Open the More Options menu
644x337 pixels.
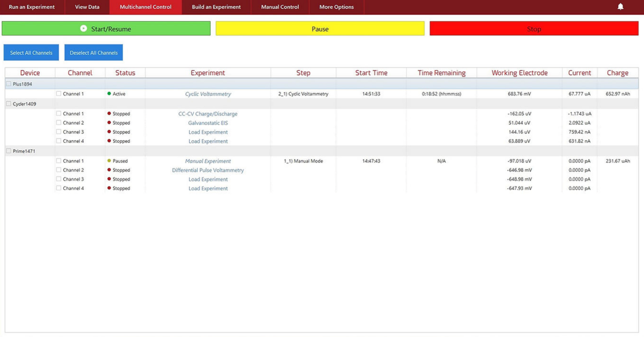pos(336,7)
